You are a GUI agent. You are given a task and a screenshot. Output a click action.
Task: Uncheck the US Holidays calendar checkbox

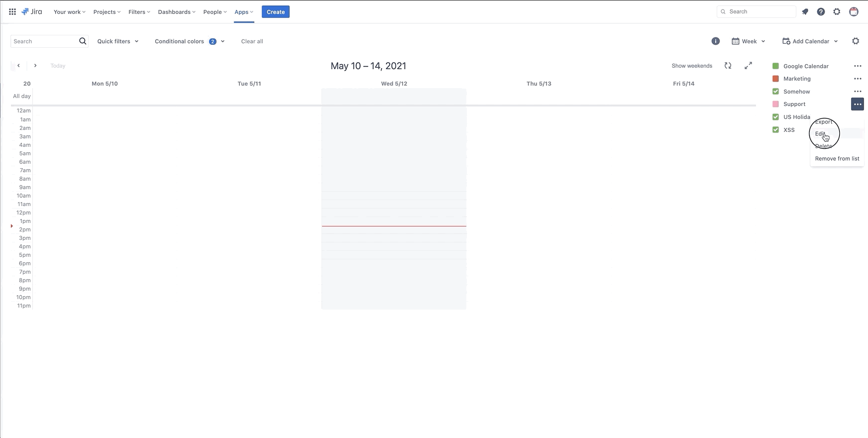(775, 117)
